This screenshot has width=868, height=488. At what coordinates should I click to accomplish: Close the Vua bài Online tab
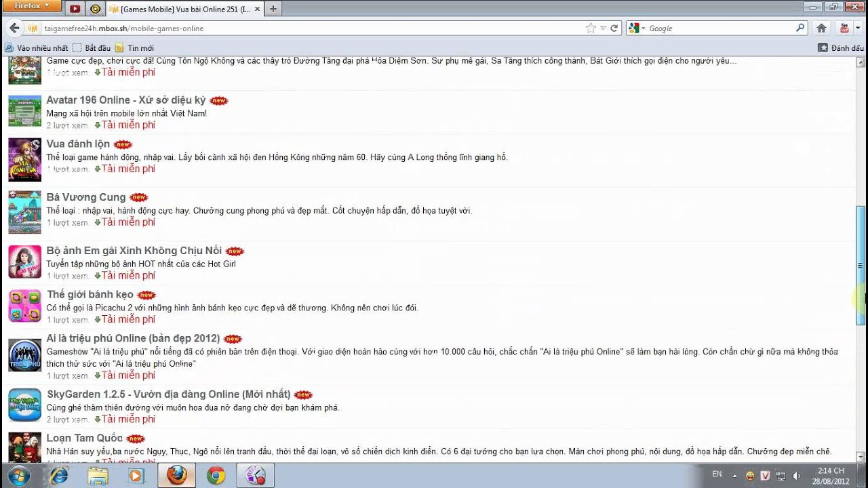257,9
